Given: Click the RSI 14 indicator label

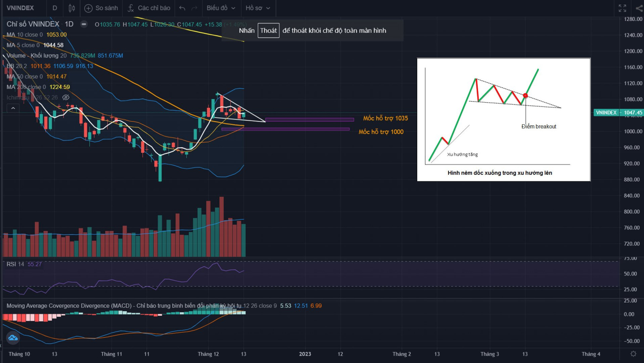Looking at the screenshot, I should tap(15, 264).
